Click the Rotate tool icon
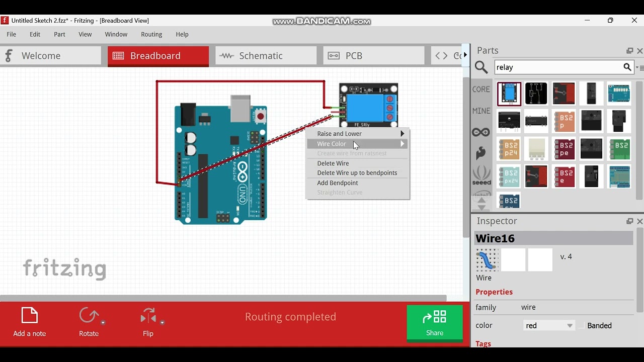 click(89, 316)
